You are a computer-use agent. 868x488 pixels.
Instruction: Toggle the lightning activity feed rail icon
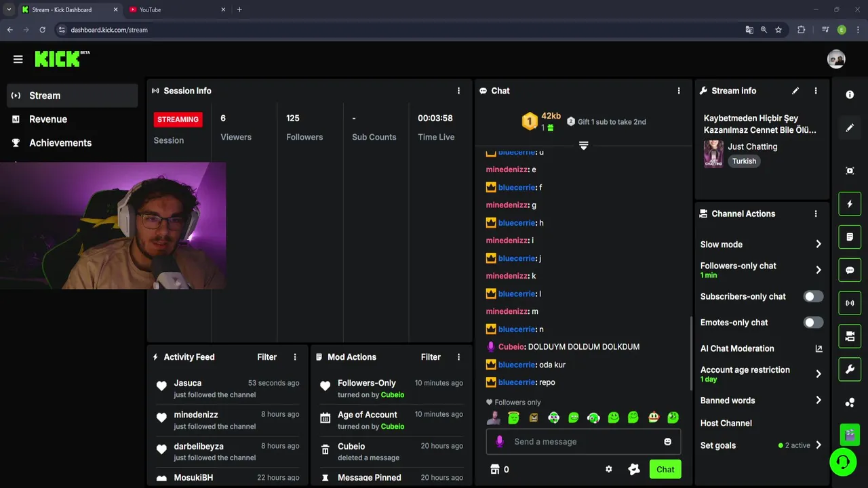point(850,204)
